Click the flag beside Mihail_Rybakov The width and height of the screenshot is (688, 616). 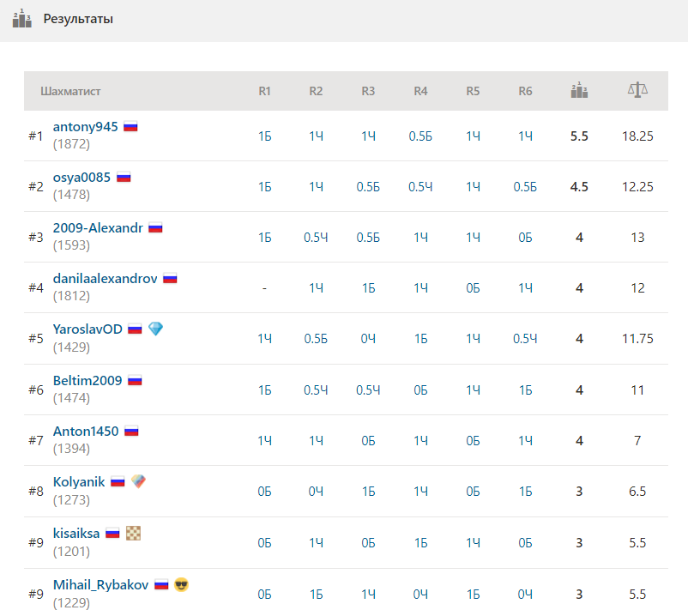pos(161,585)
